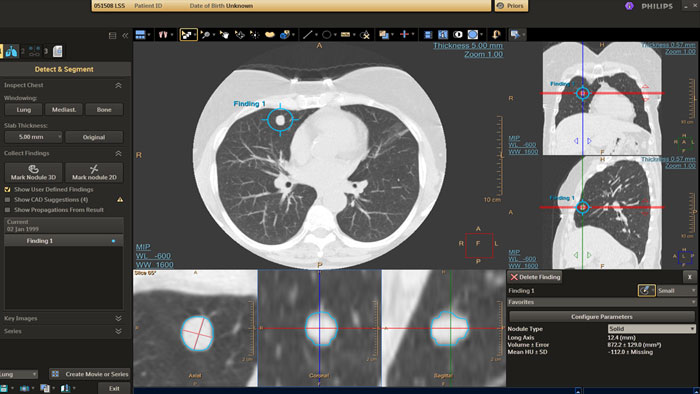Click the rightmost monitor arrow toolbar icon

point(515,34)
